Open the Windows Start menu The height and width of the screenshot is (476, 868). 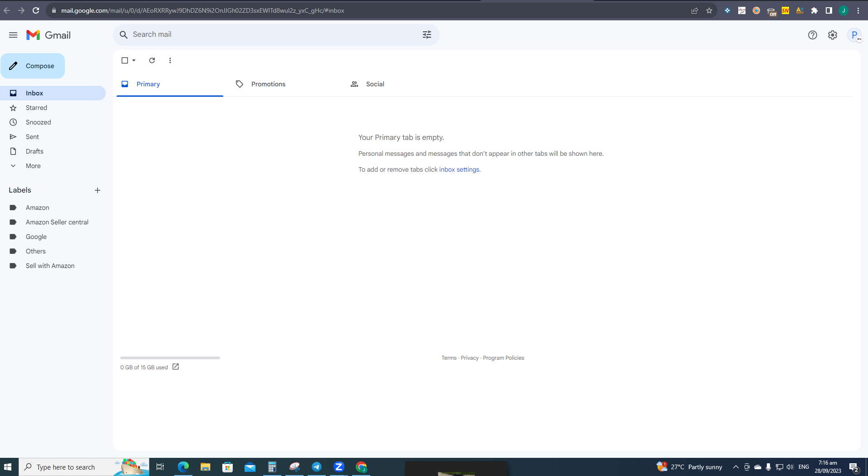point(8,467)
